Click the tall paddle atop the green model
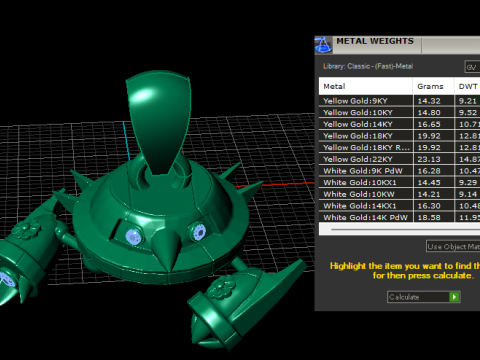 click(158, 122)
